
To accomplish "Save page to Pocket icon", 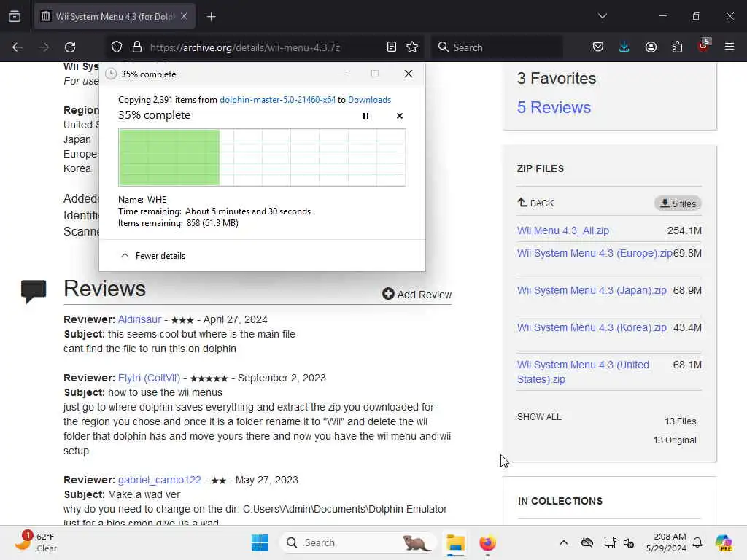I will (598, 47).
